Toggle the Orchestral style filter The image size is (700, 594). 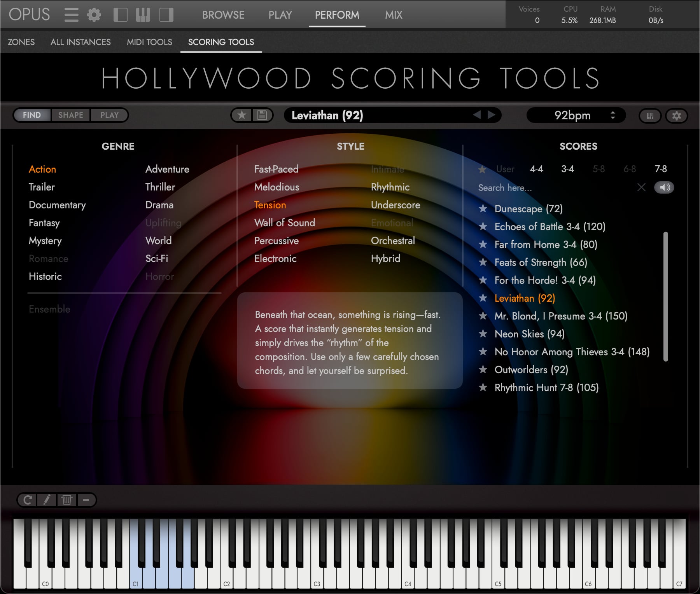pos(393,241)
